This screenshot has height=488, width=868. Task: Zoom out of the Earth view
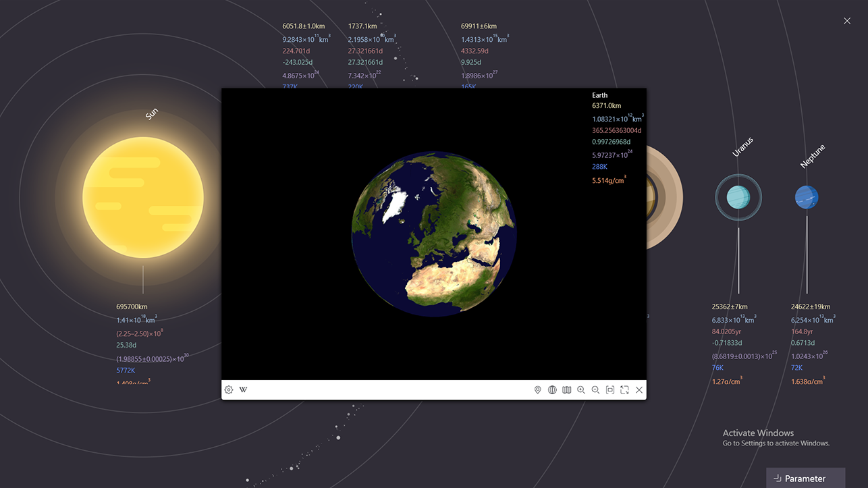coord(595,389)
